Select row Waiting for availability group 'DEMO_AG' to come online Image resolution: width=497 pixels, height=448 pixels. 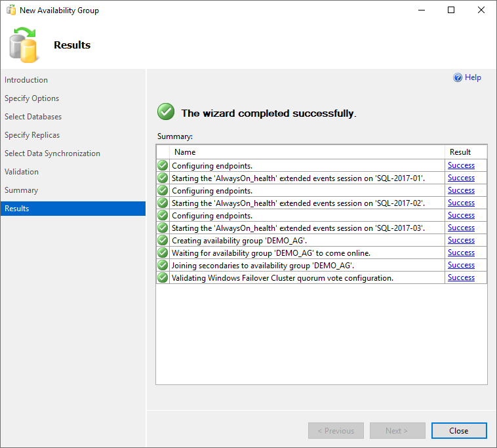322,253
